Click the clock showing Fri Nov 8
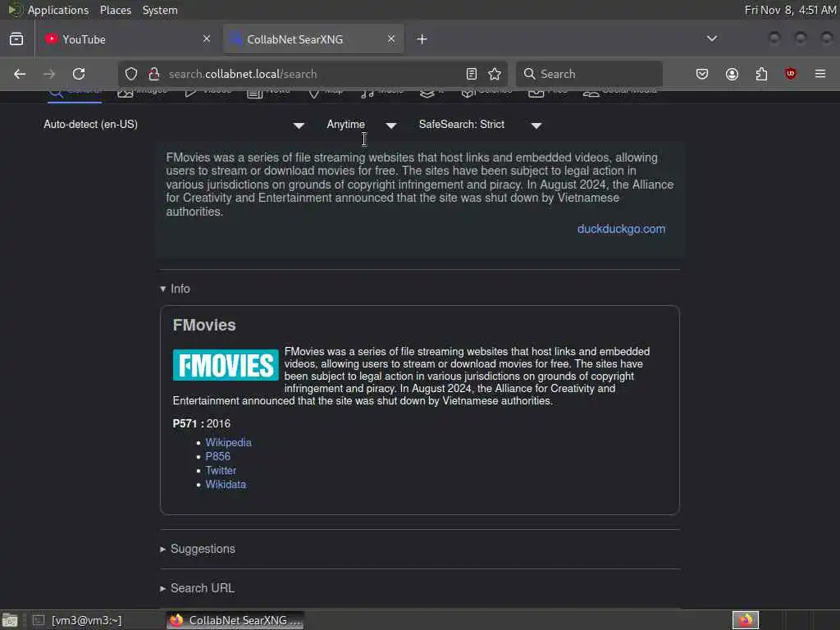The width and height of the screenshot is (840, 630). (x=790, y=10)
